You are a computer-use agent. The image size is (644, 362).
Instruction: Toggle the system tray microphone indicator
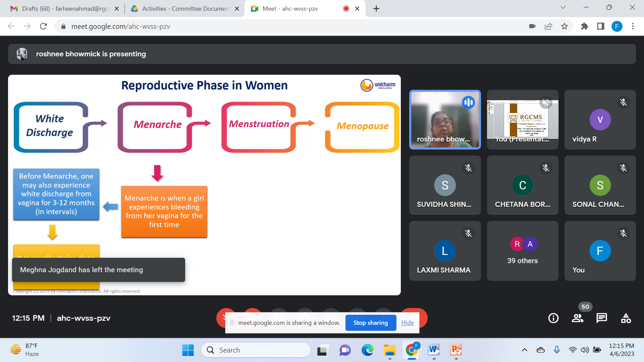click(557, 350)
